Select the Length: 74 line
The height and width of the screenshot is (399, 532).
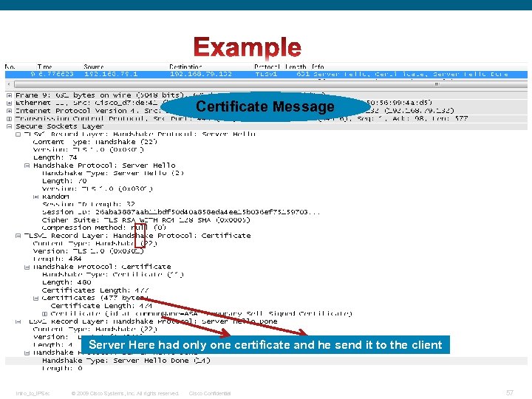click(x=55, y=157)
